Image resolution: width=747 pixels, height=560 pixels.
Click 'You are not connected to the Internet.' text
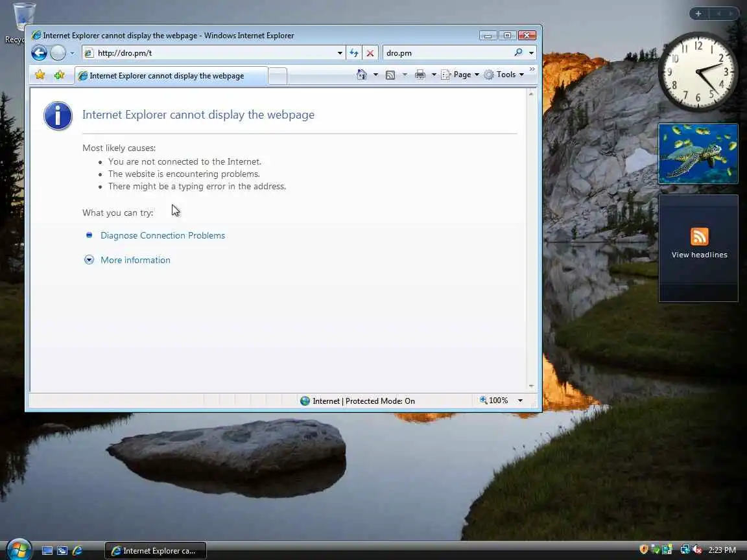tap(185, 161)
